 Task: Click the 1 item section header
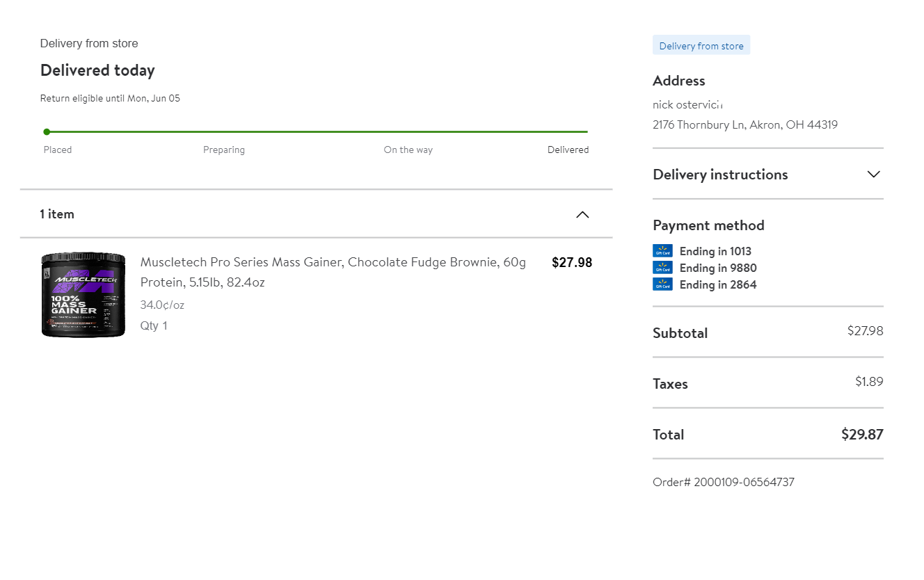click(57, 214)
